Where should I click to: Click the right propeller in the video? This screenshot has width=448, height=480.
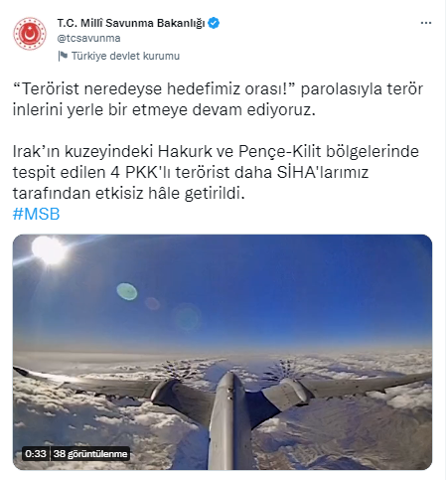click(x=284, y=371)
